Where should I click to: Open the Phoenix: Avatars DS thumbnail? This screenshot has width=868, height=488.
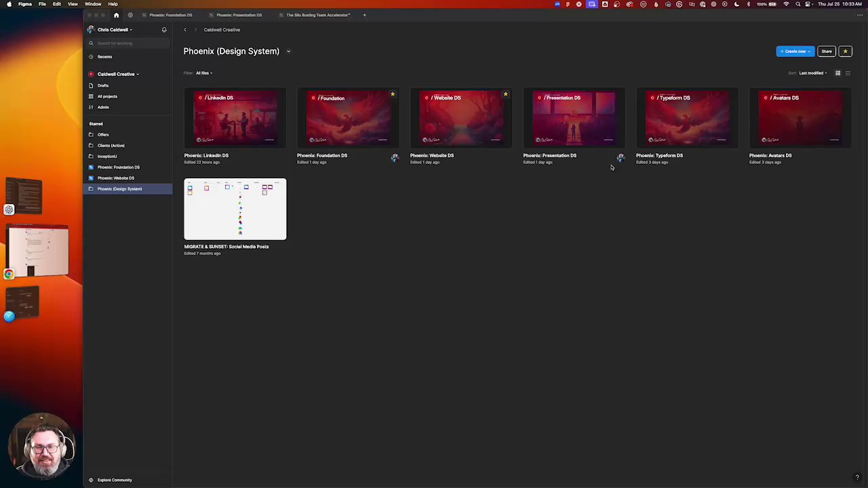[x=800, y=119]
